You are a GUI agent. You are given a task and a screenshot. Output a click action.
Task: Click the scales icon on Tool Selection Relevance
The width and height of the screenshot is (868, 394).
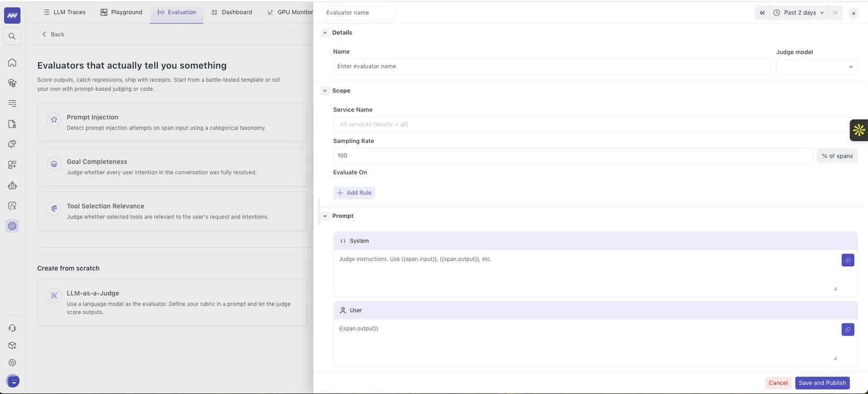point(54,208)
